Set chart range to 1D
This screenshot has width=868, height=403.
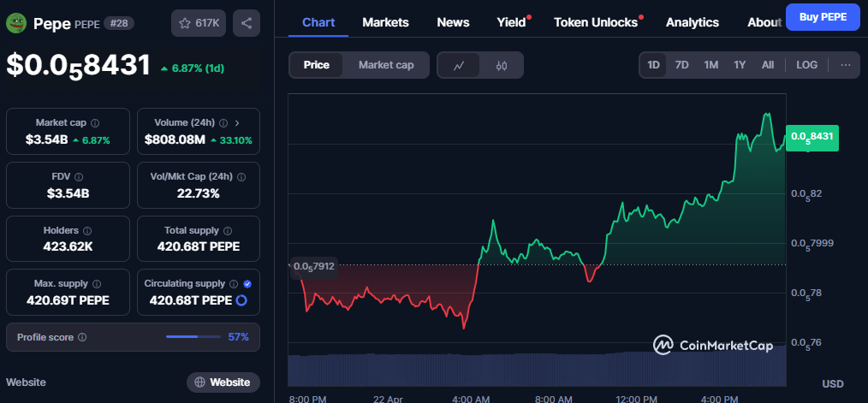(x=654, y=65)
